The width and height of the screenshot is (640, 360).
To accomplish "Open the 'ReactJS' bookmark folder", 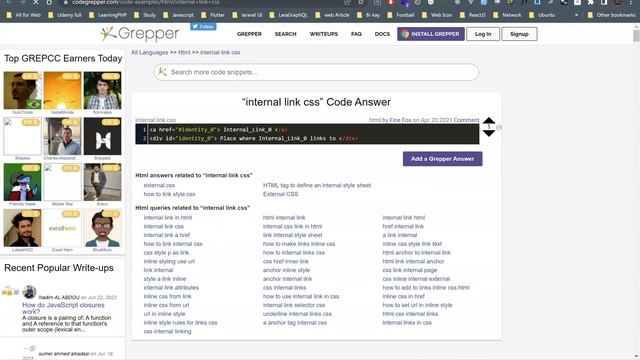I will [473, 15].
